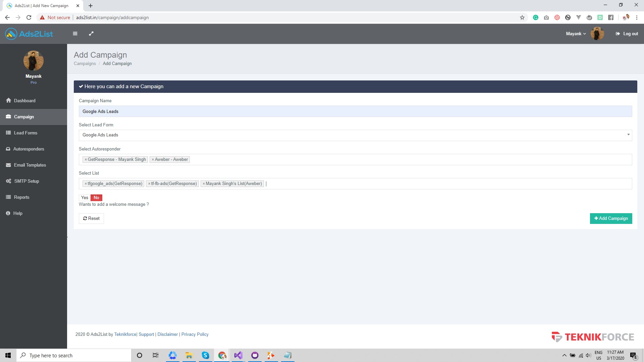
Task: Remove the Aweber - Aweber tag
Action: (x=153, y=160)
